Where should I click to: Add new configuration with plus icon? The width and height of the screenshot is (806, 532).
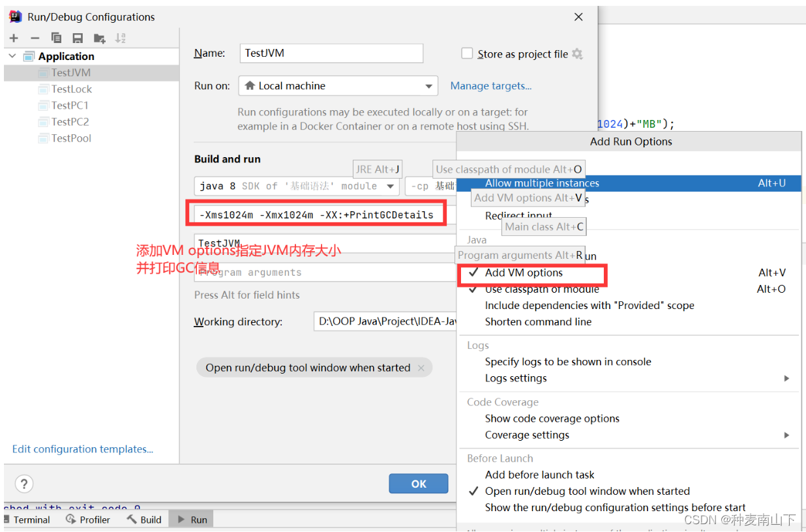click(14, 38)
